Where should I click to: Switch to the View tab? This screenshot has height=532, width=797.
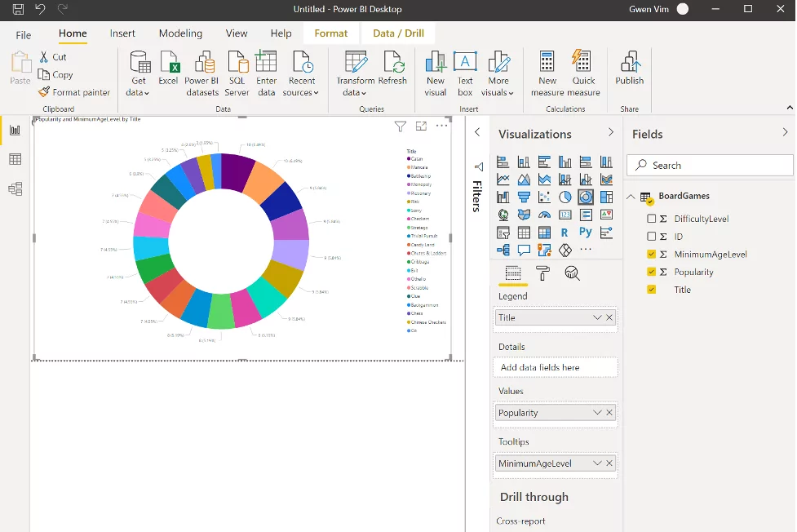coord(237,33)
